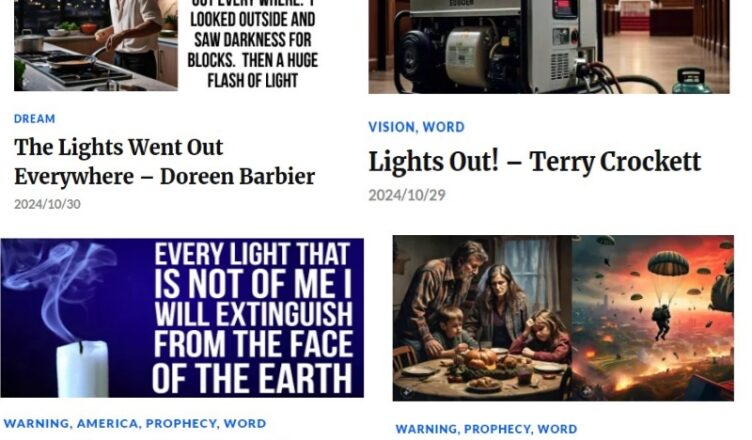Screen dimensions: 752x440
Task: Open PROPHECY category under candle banner
Action: coord(181,423)
